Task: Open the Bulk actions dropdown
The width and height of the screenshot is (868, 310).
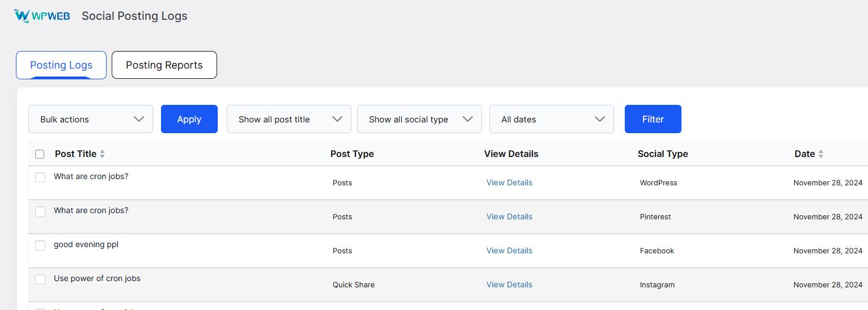Action: coord(91,119)
